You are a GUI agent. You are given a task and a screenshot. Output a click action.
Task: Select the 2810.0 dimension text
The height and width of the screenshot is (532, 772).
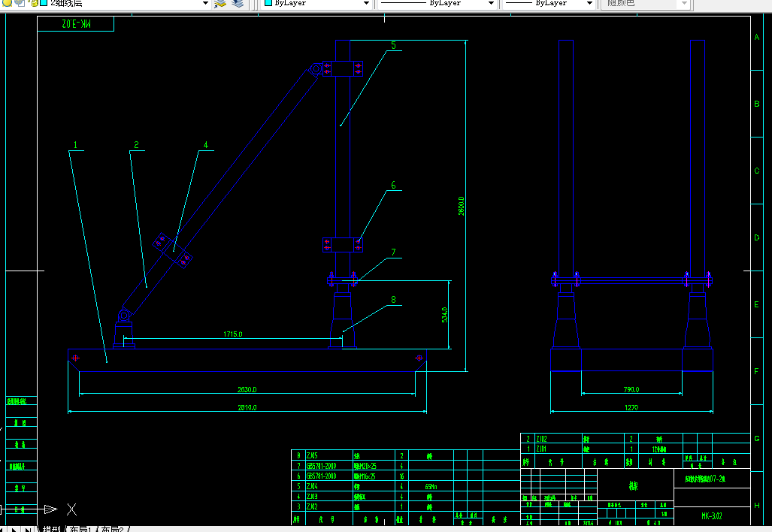click(247, 407)
